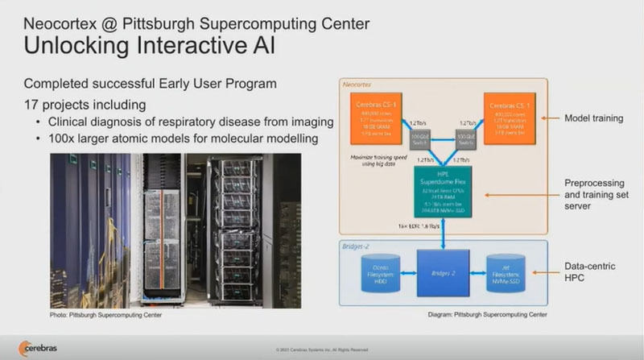This screenshot has height=360, width=644.
Task: Click the "Data-centric HPC" label
Action: point(590,272)
